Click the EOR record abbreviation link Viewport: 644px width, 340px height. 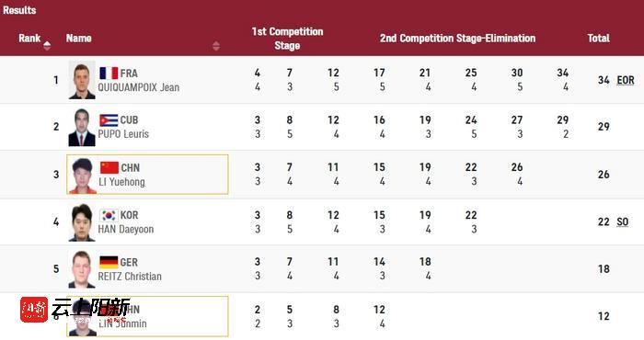tap(626, 80)
